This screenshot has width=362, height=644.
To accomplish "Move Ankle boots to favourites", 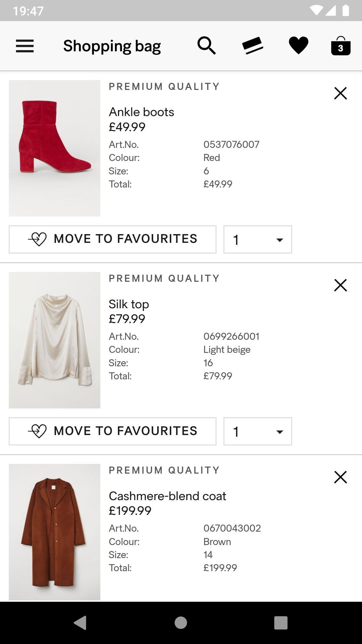I will tap(113, 239).
